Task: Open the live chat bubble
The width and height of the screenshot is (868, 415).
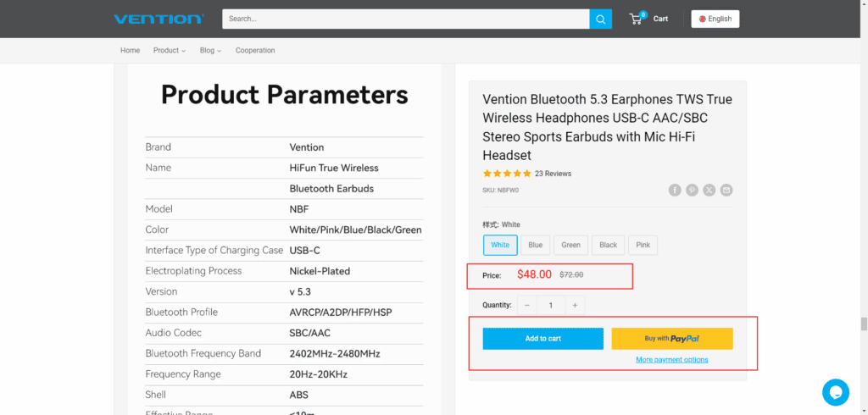Action: [835, 392]
